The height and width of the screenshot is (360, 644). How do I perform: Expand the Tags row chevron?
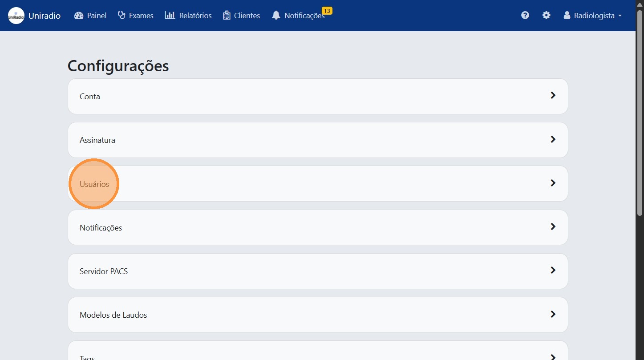point(553,356)
